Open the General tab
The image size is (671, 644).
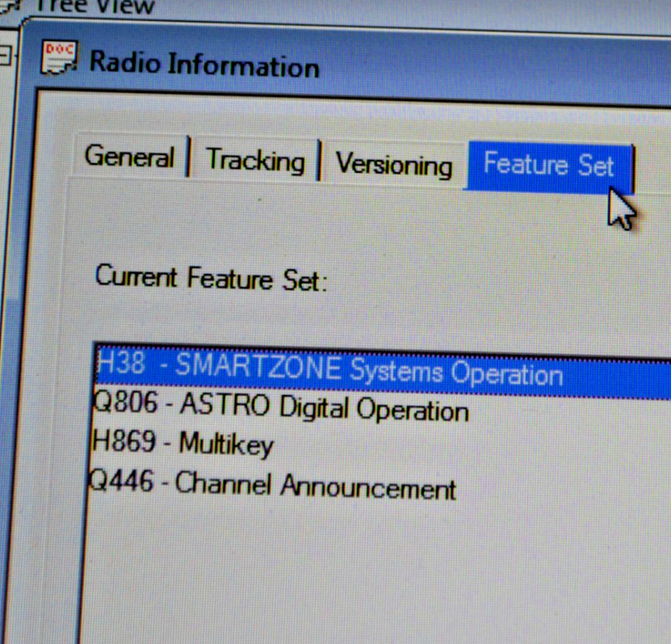click(130, 155)
